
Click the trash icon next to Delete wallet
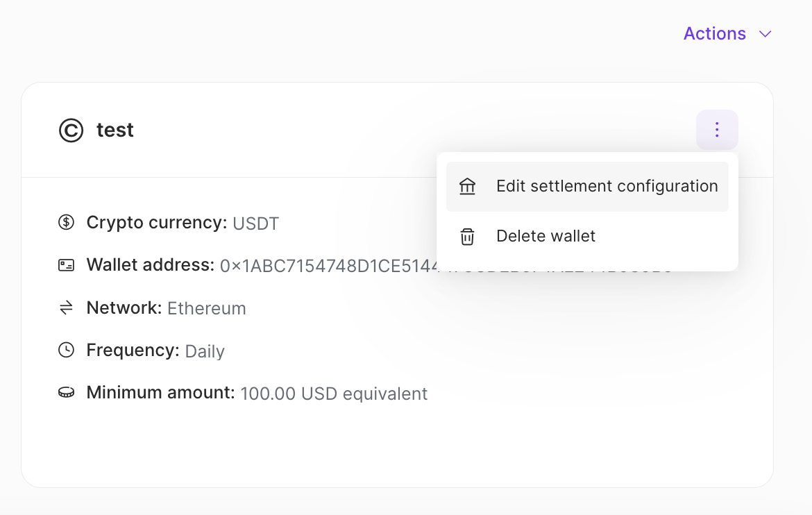[468, 236]
